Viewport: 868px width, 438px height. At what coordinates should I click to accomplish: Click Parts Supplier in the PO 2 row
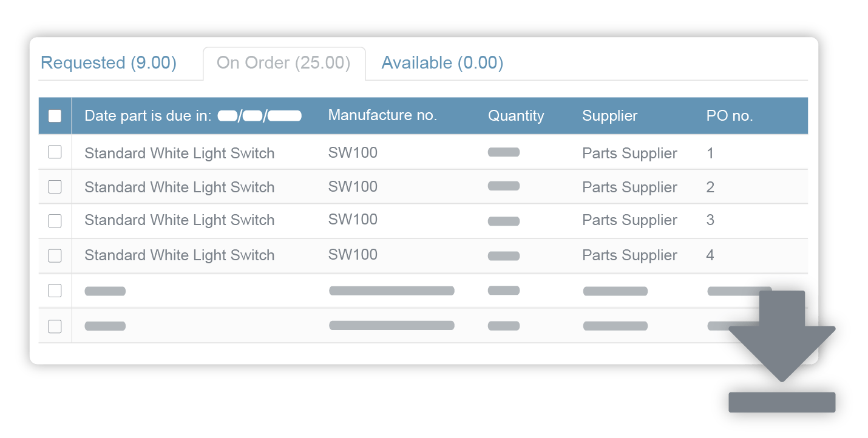(629, 187)
